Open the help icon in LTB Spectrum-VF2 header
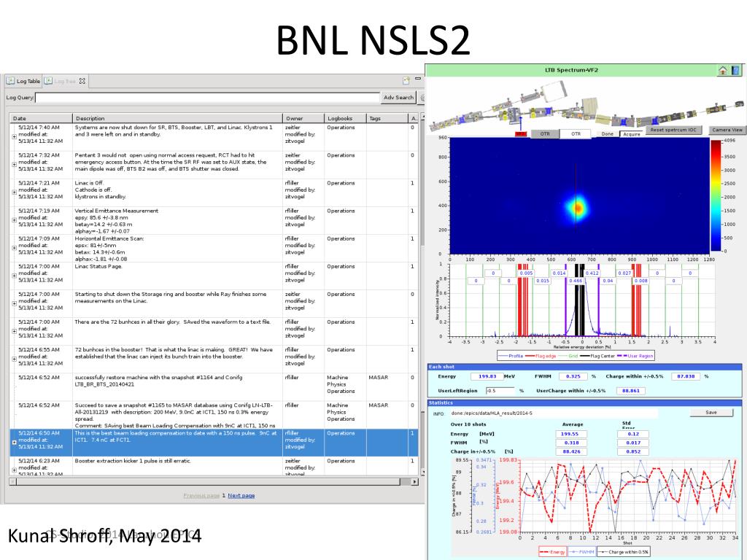Viewport: 747px width, 560px height. click(735, 71)
